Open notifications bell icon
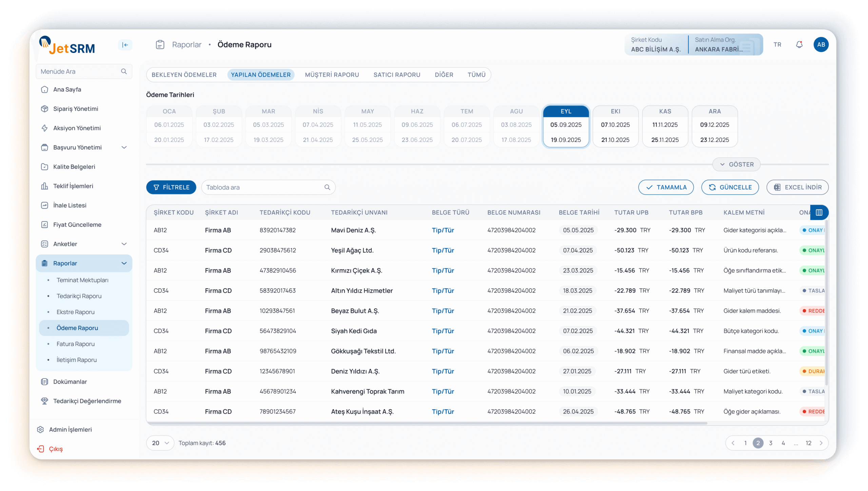 (799, 45)
